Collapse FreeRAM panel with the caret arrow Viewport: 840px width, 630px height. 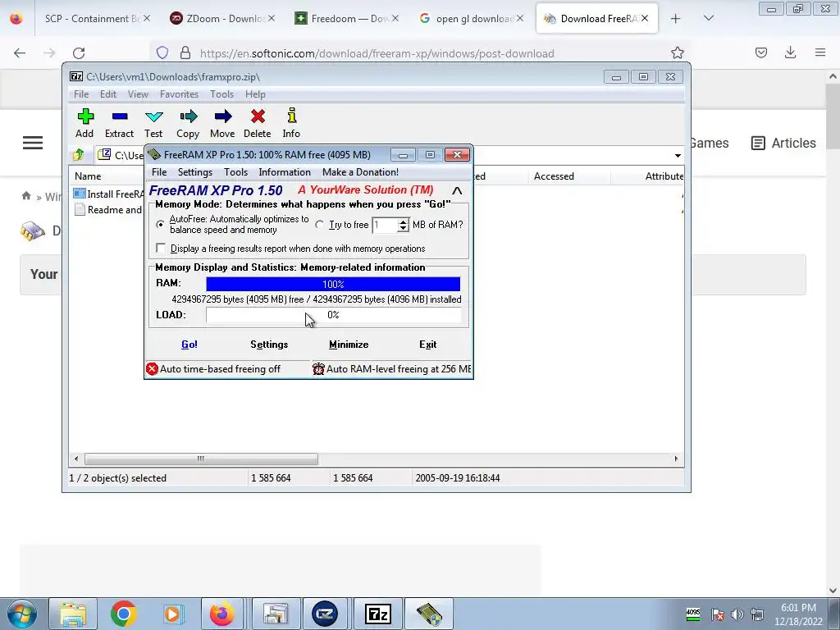pos(457,190)
